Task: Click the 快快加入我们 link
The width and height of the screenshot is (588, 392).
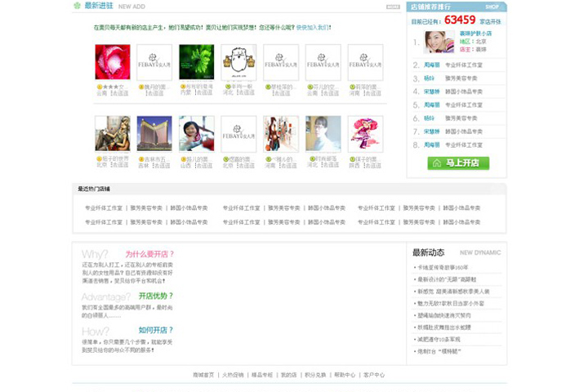Action: (313, 27)
